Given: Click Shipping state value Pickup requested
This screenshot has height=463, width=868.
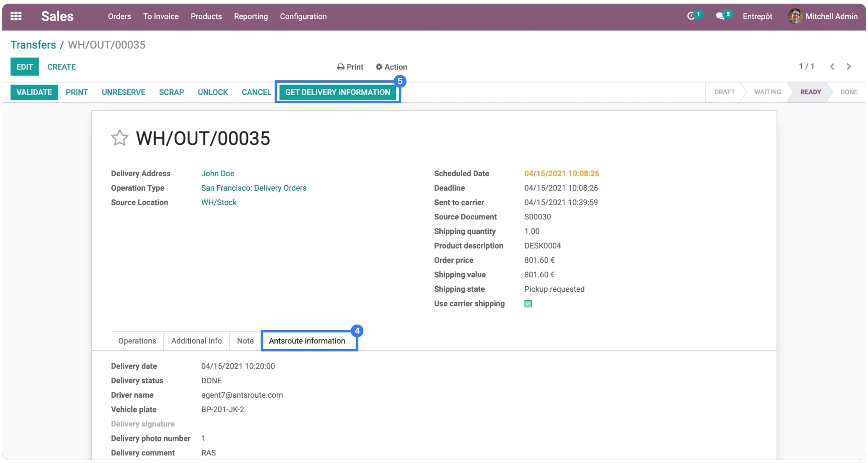Looking at the screenshot, I should click(x=555, y=289).
